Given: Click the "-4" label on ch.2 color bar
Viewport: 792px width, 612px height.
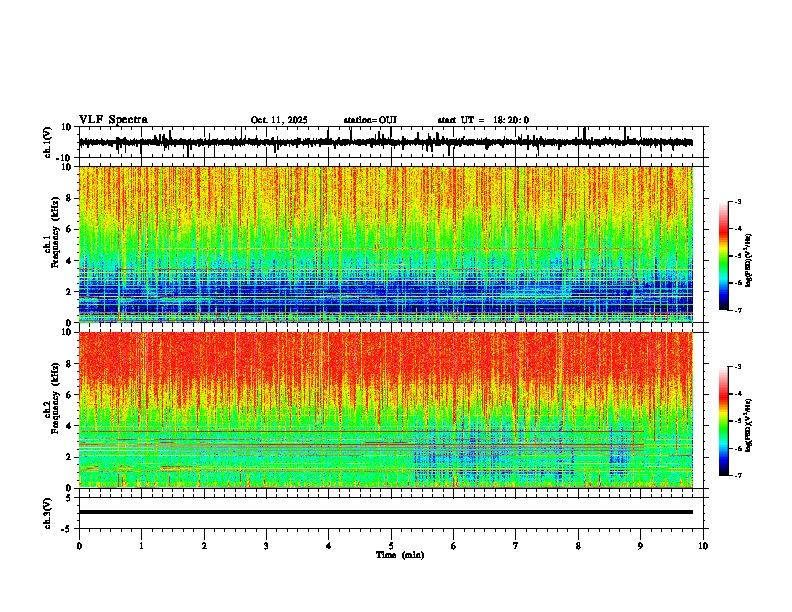Looking at the screenshot, I should pos(737,394).
